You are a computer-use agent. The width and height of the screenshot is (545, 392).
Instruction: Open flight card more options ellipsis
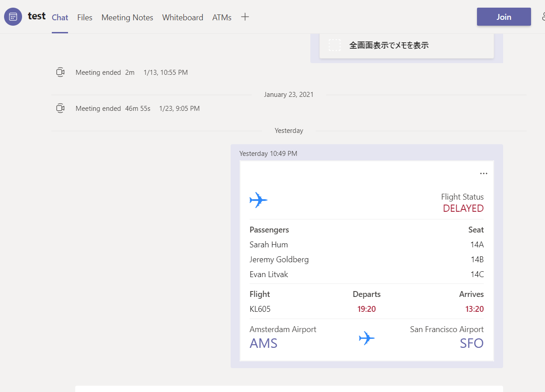tap(483, 173)
